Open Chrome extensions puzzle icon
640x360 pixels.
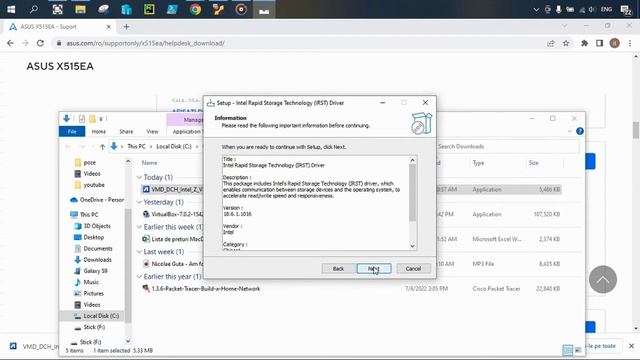(584, 43)
